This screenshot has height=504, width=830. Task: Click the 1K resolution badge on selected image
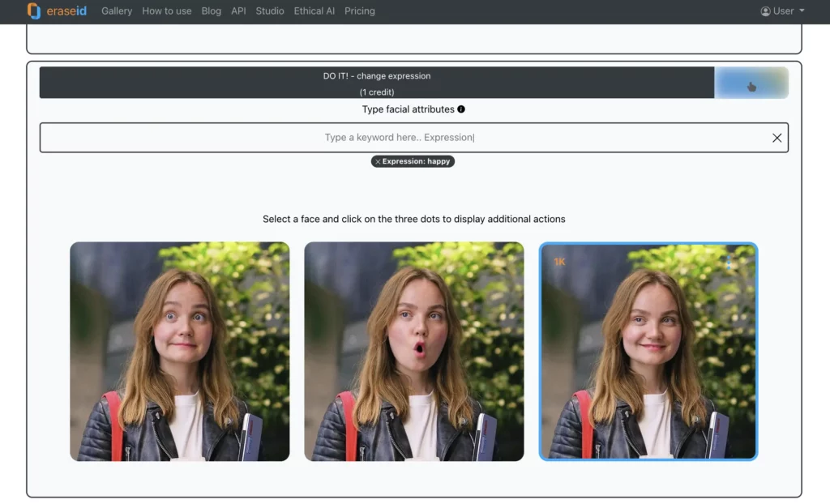pos(559,262)
